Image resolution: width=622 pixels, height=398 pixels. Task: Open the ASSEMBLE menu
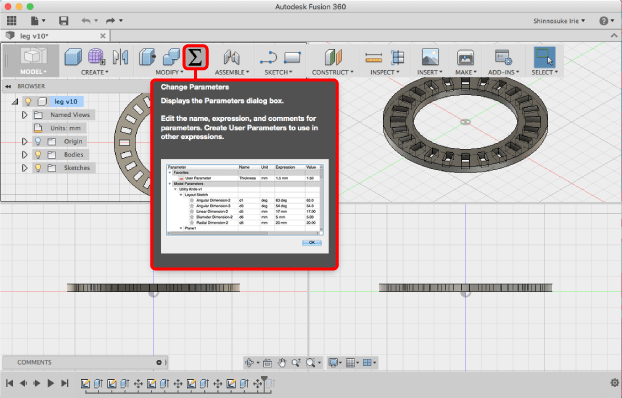232,72
